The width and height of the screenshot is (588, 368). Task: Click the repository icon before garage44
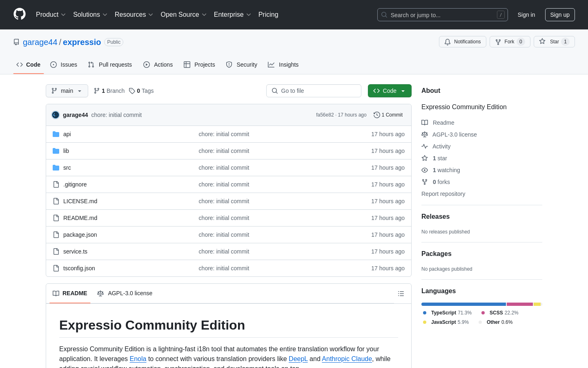pyautogui.click(x=16, y=42)
